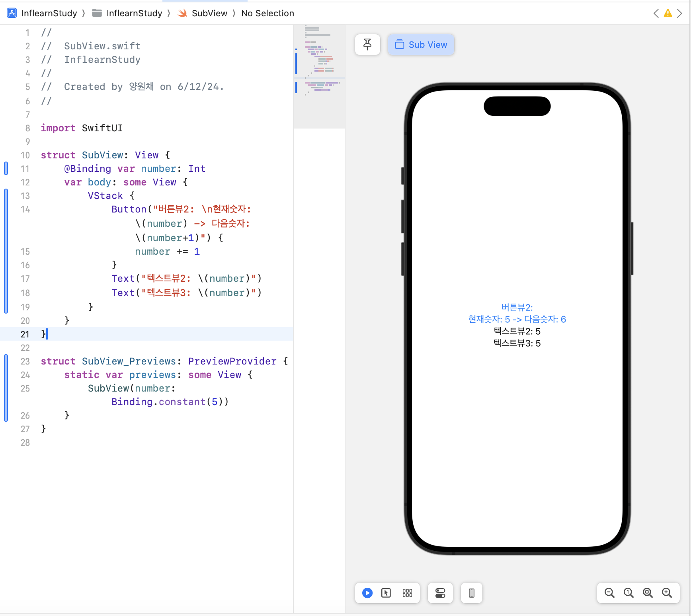This screenshot has height=616, width=691.
Task: Click the Created by comment line
Action: [133, 86]
